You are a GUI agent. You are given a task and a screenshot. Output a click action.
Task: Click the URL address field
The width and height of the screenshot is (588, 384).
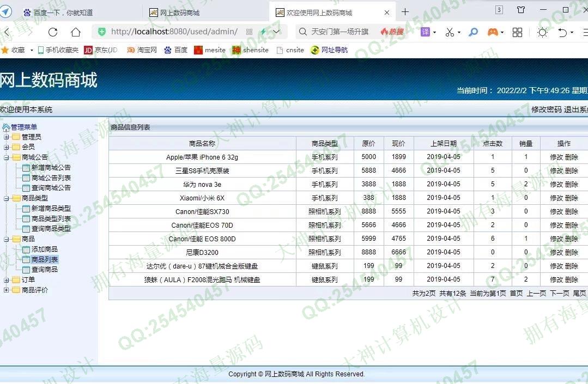click(174, 32)
